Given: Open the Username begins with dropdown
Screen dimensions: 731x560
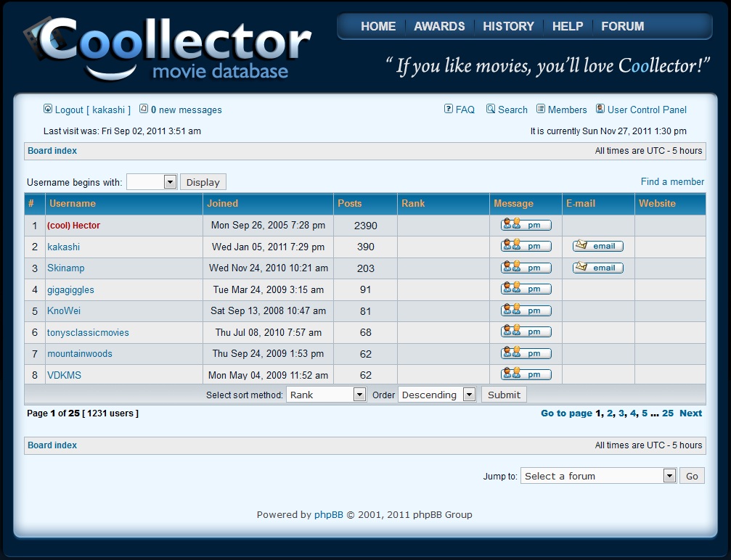Looking at the screenshot, I should pyautogui.click(x=152, y=182).
